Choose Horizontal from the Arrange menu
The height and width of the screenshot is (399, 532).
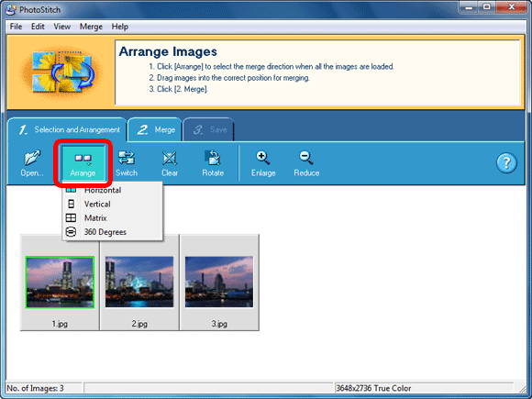tap(112, 190)
